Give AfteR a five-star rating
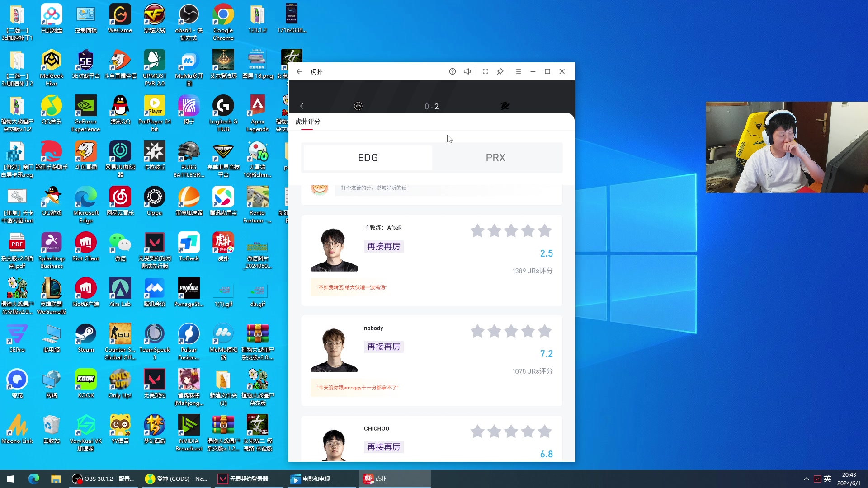The height and width of the screenshot is (488, 868). [545, 231]
